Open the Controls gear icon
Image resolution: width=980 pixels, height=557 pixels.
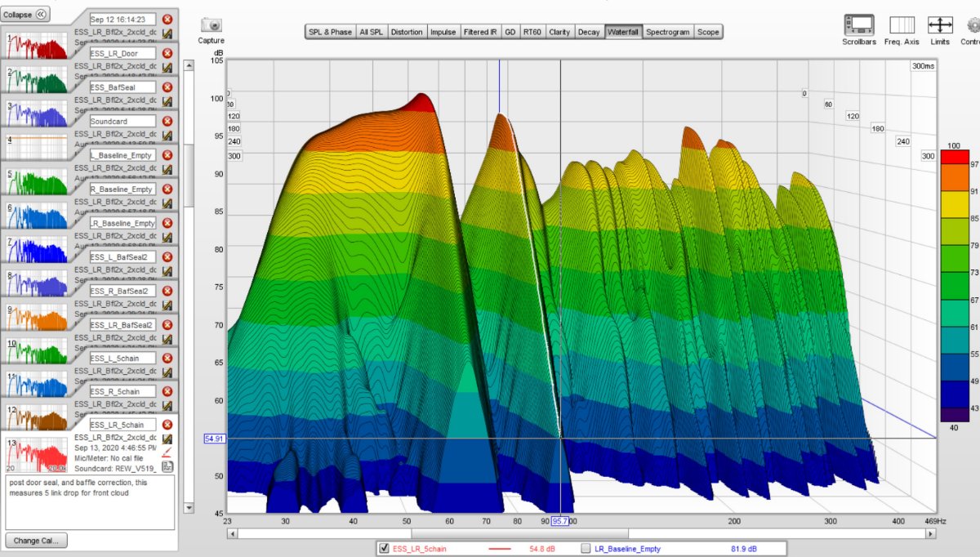pos(972,25)
